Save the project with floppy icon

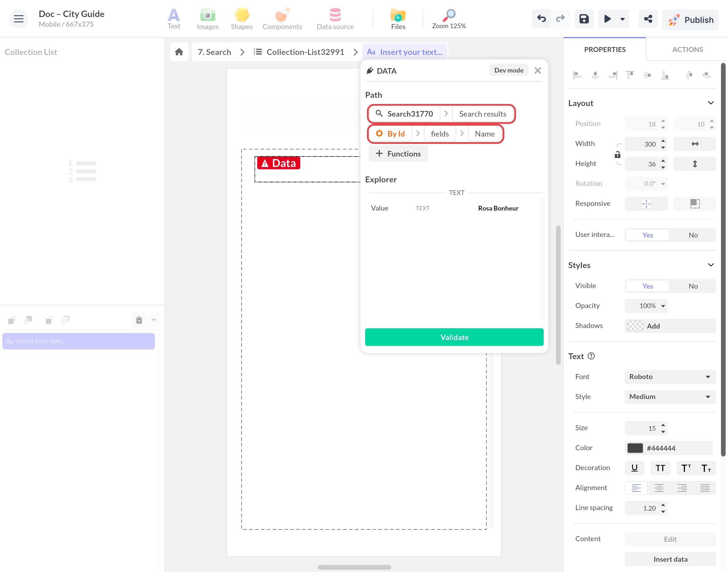pyautogui.click(x=584, y=19)
